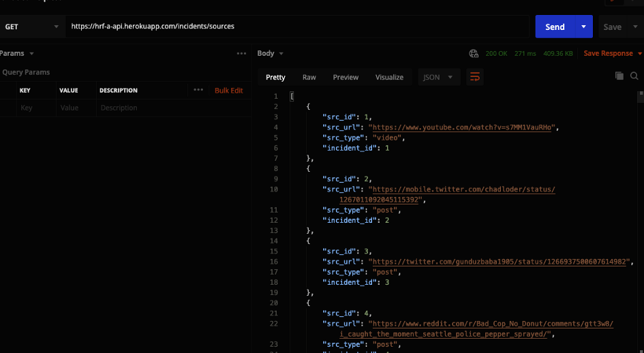This screenshot has height=353, width=644.
Task: Click the Save button
Action: 612,27
